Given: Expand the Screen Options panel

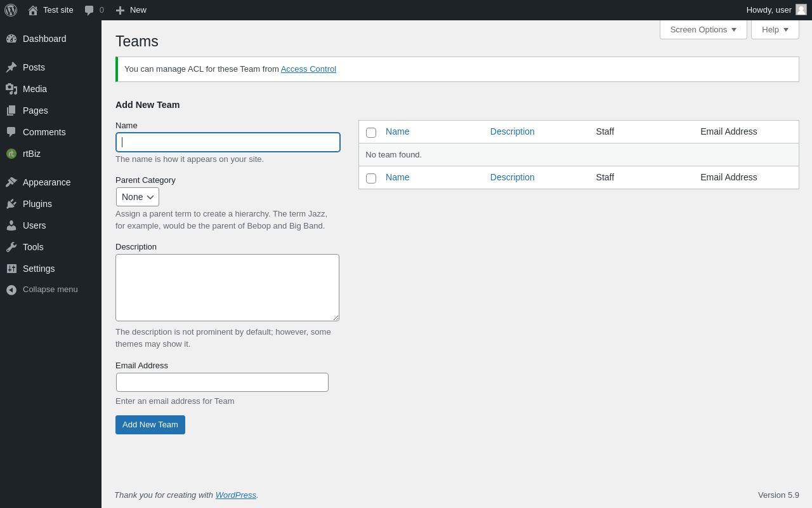Looking at the screenshot, I should pos(704,29).
